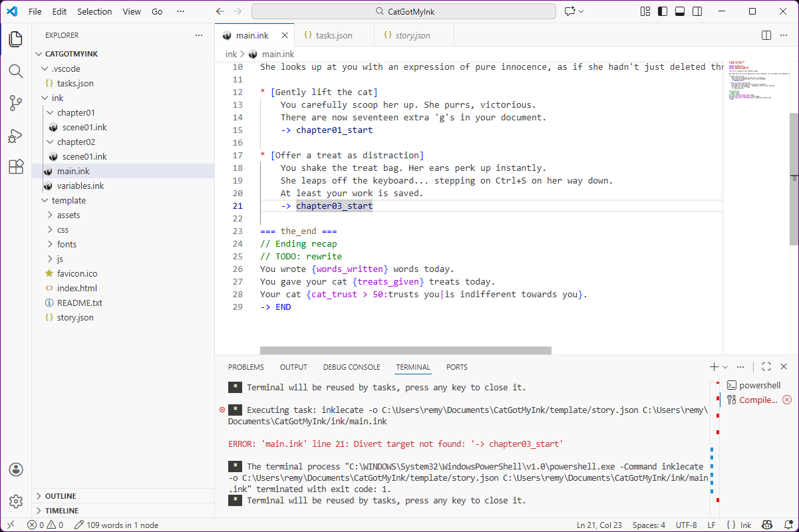Toggle the secondary sidebar visibility
This screenshot has height=532, width=799.
[x=696, y=11]
